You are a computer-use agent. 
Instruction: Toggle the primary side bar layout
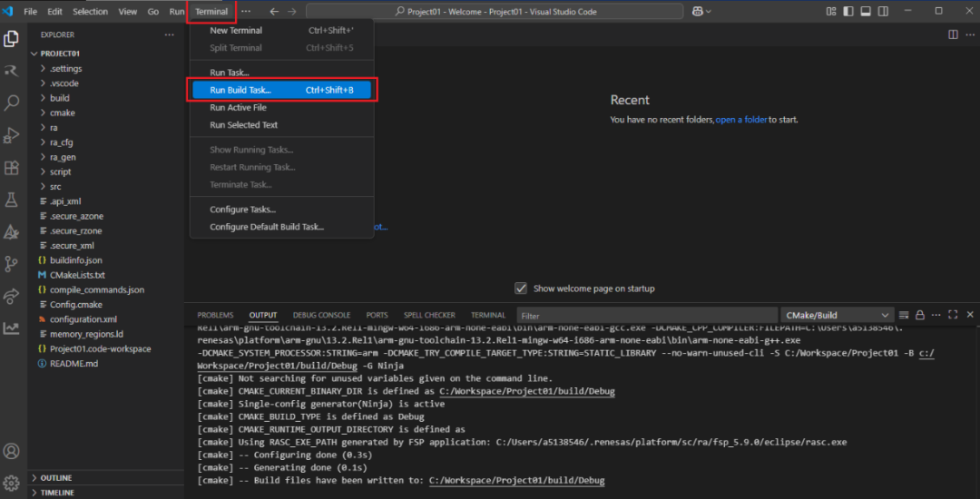[848, 12]
